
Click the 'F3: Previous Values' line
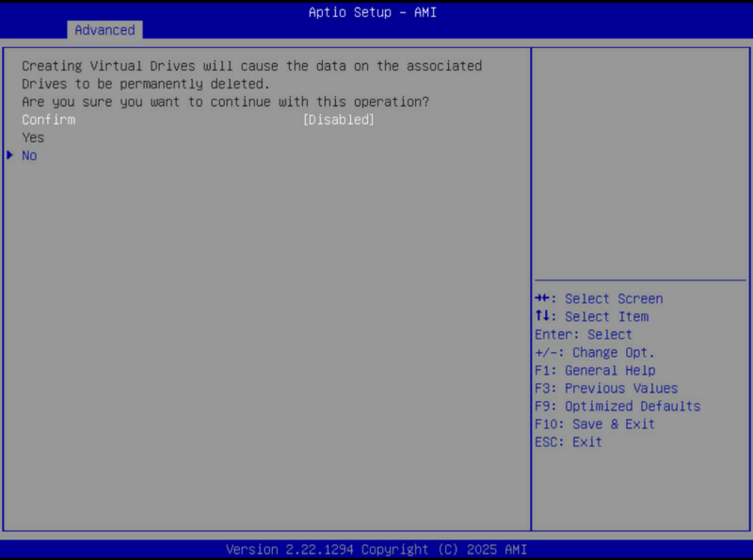(x=606, y=388)
